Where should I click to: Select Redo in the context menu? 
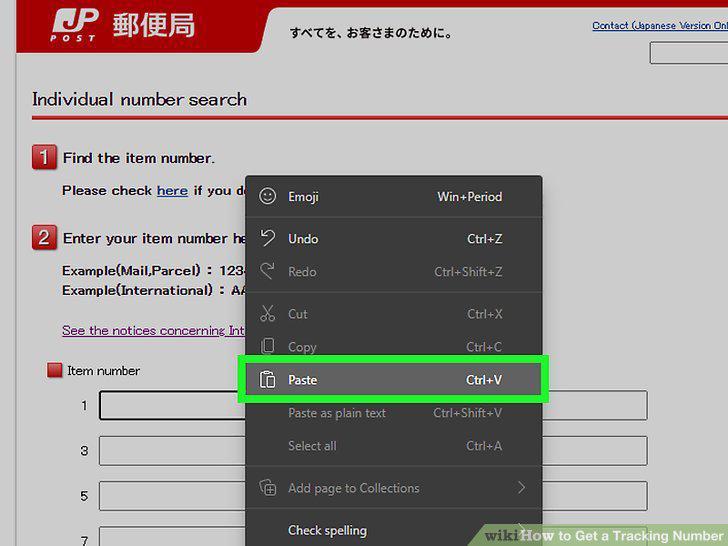click(393, 272)
